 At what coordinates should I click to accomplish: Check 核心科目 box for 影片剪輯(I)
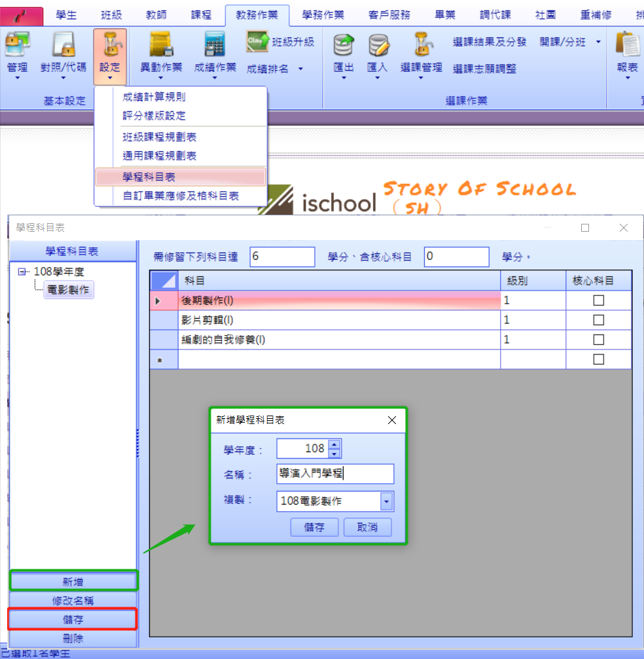click(598, 320)
